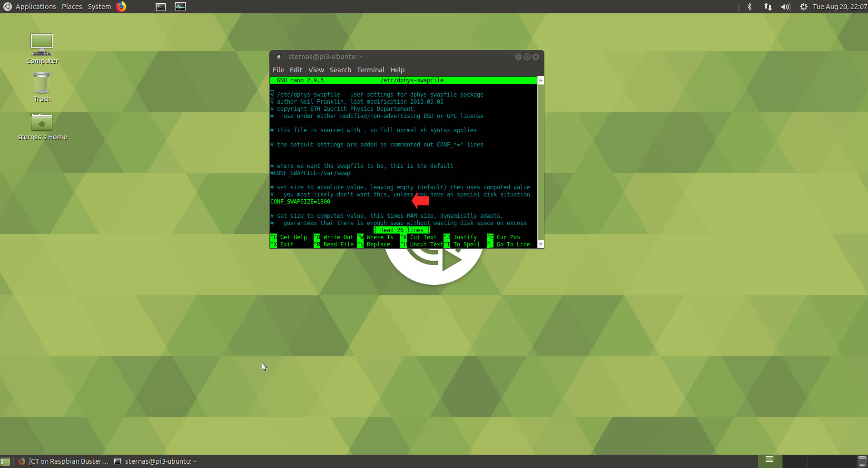This screenshot has width=868, height=468.
Task: Click the /etc/dphys-swapfile filename in nano header
Action: click(412, 80)
